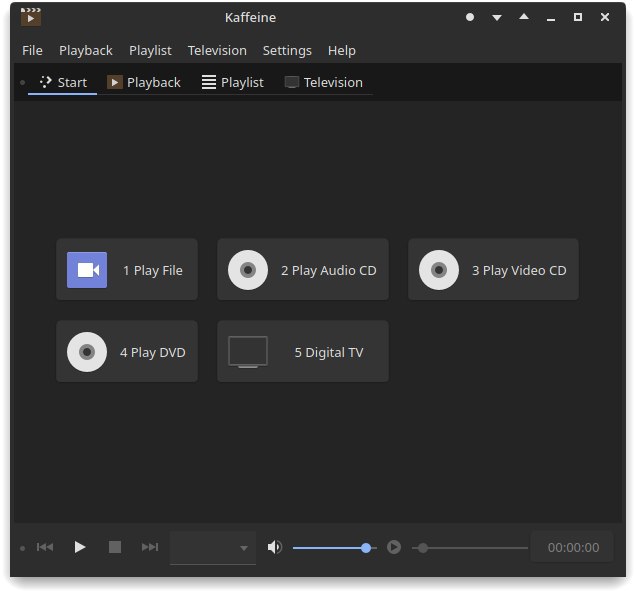Click the '2 Play Audio CD' label
Viewport: 636px width, 591px height.
[x=329, y=271]
